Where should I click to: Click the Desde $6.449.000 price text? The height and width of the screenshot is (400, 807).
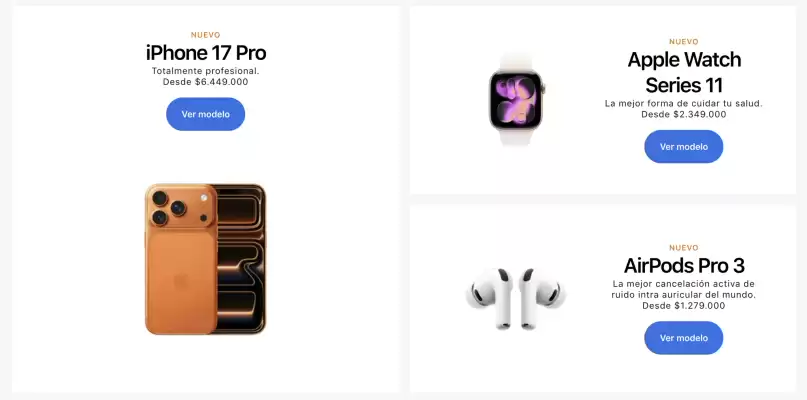(205, 82)
